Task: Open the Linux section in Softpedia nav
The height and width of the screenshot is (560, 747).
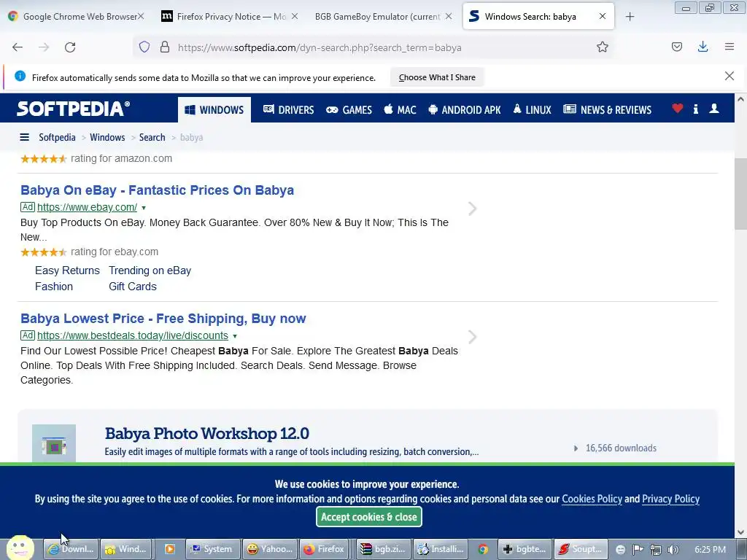Action: 532,109
